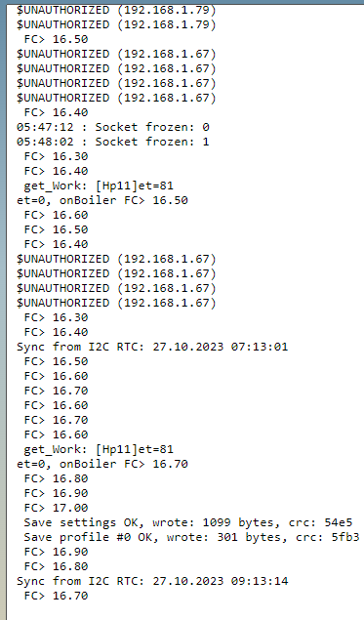
Task: Click FC> 16.30 right after Socket frozen: 1
Action: [56, 156]
